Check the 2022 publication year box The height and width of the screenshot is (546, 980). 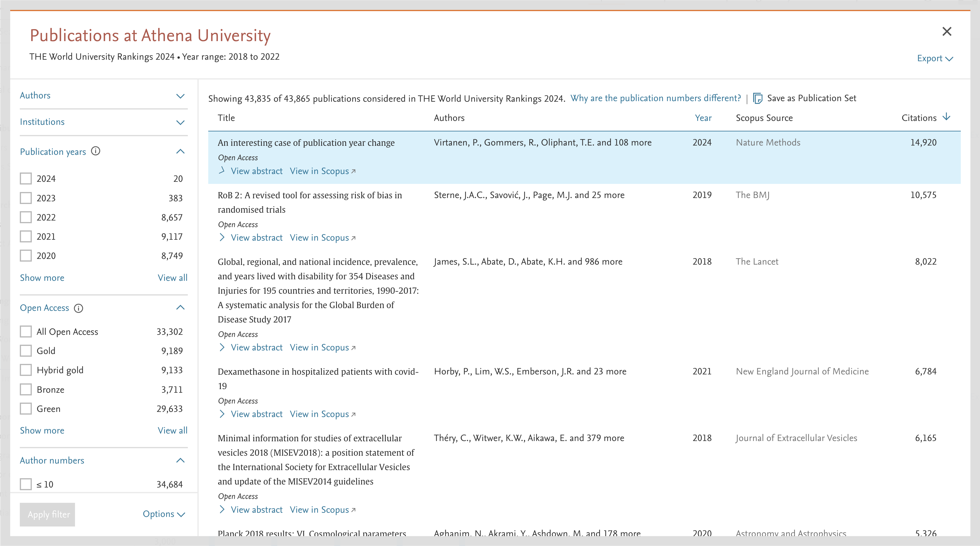(26, 217)
